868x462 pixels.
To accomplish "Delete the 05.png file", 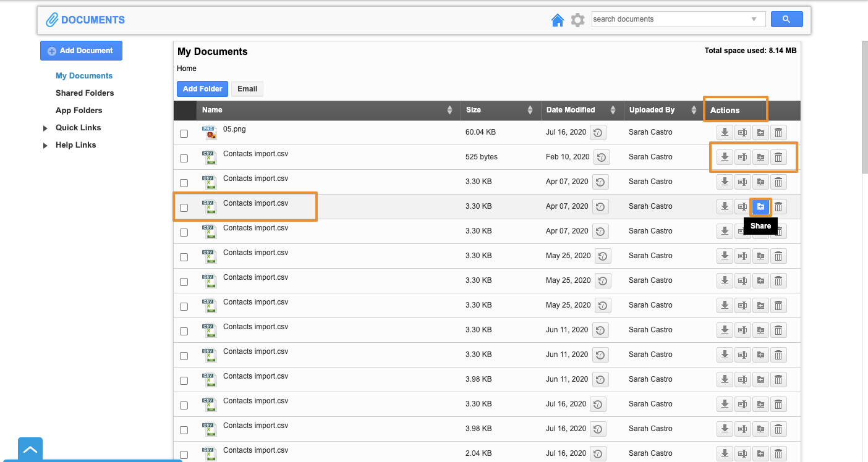I will click(778, 132).
